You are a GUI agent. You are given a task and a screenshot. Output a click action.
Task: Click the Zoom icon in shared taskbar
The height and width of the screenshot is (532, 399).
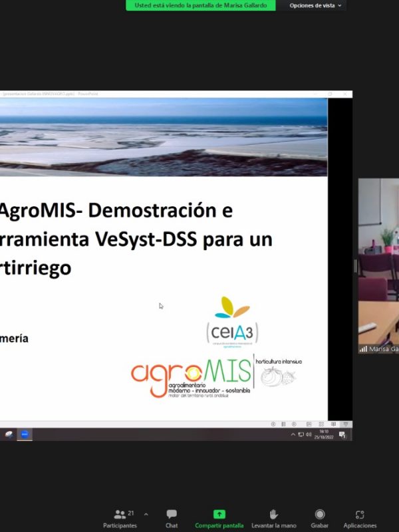[x=25, y=434]
